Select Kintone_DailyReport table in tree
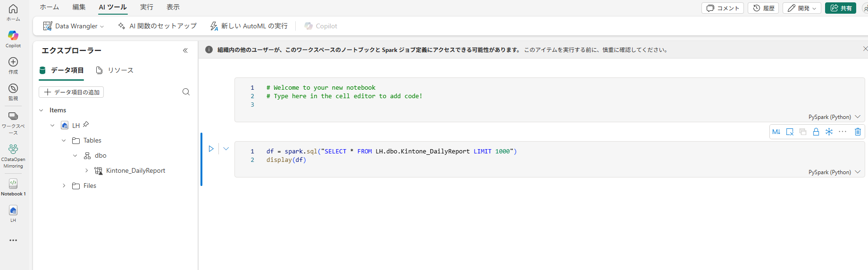868x270 pixels. pos(135,171)
